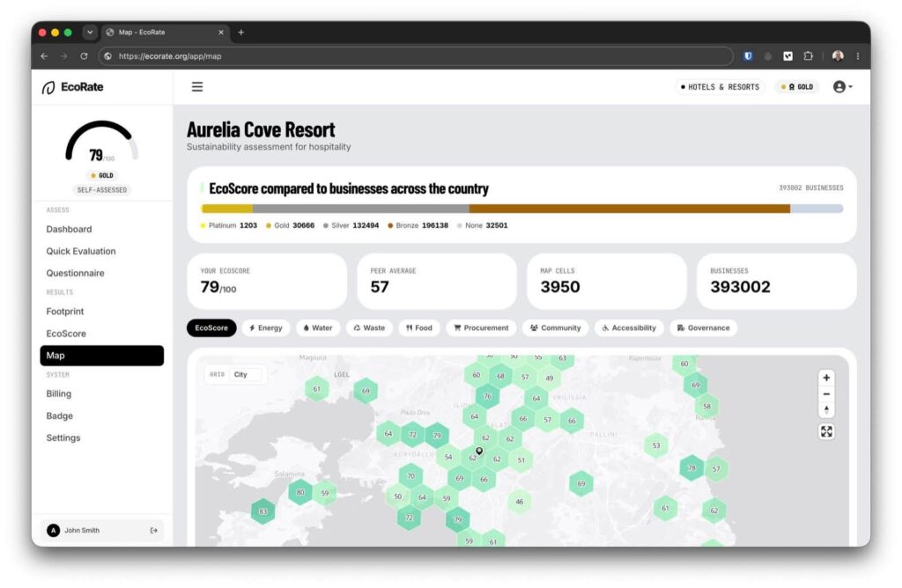Image resolution: width=902 pixels, height=588 pixels.
Task: Toggle the Water map filter
Action: point(317,327)
